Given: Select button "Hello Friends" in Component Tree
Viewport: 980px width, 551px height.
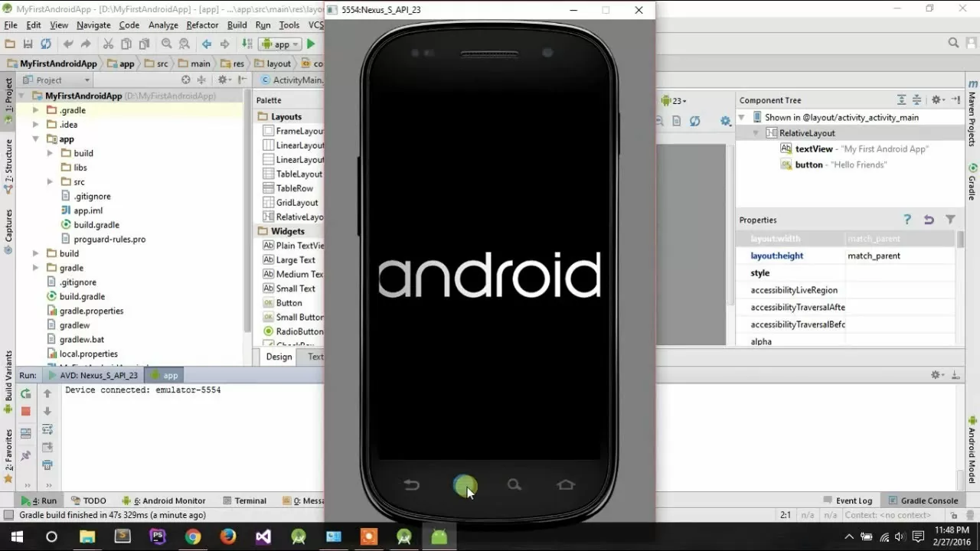Looking at the screenshot, I should [x=834, y=165].
